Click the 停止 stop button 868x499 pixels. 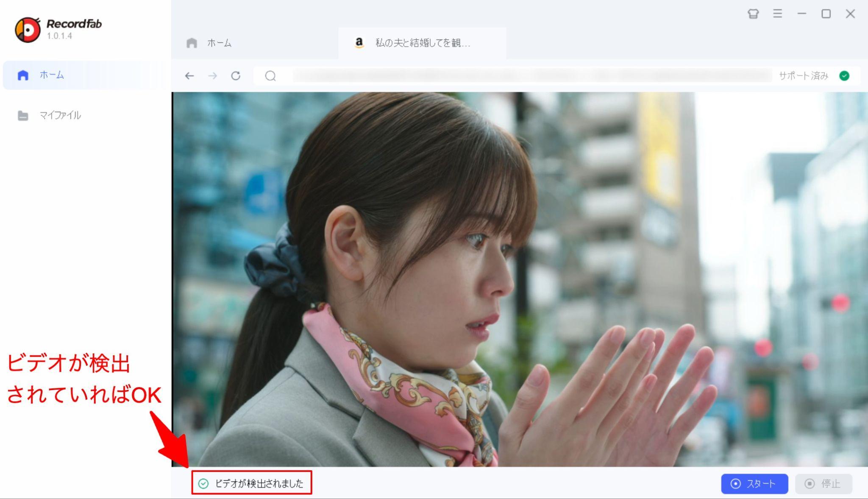[x=823, y=484]
